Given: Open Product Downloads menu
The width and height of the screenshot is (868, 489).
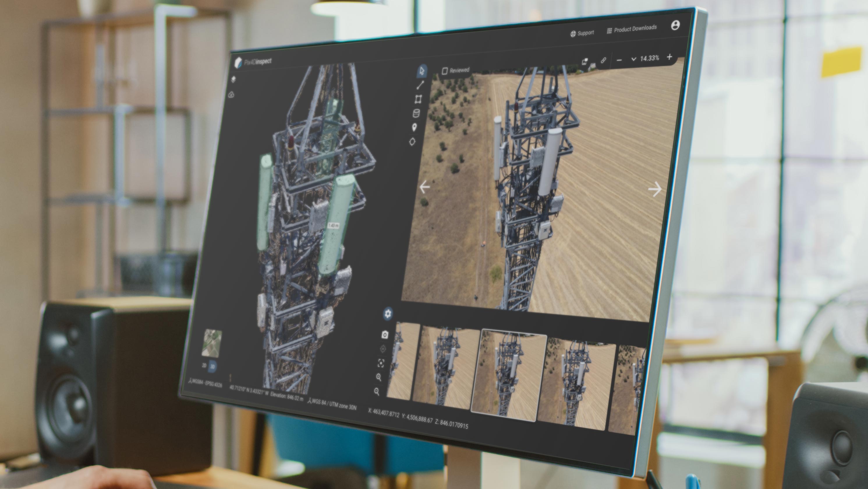Looking at the screenshot, I should click(x=632, y=29).
